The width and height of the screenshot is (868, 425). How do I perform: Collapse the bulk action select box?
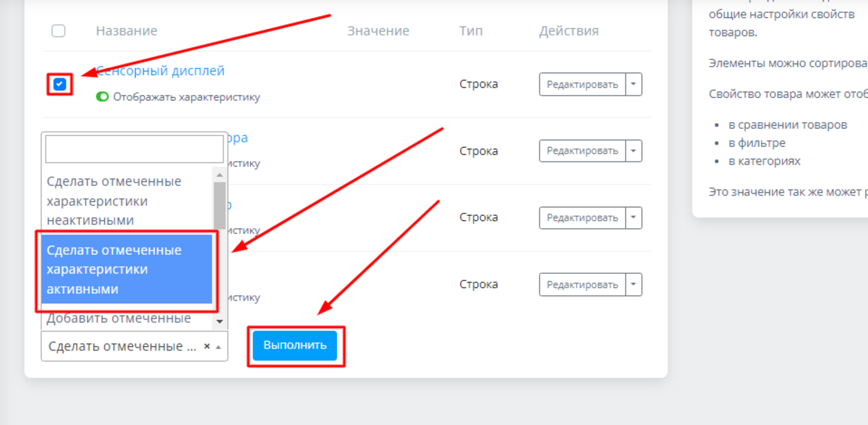(x=218, y=347)
